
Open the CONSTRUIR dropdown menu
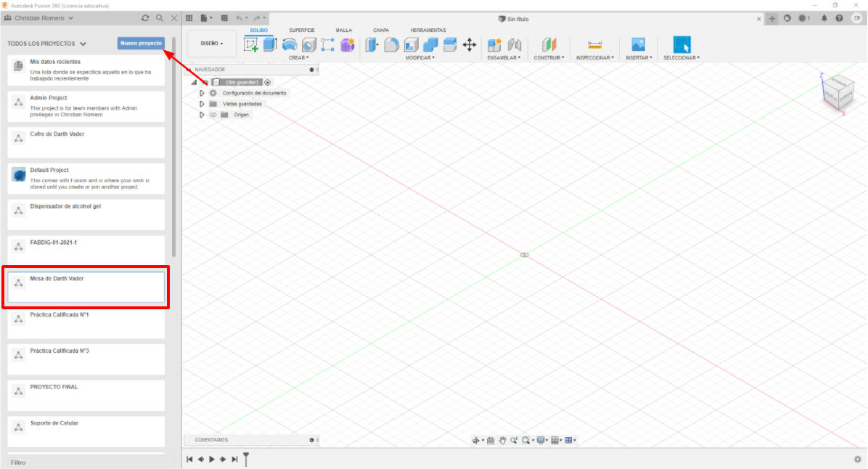coord(549,57)
